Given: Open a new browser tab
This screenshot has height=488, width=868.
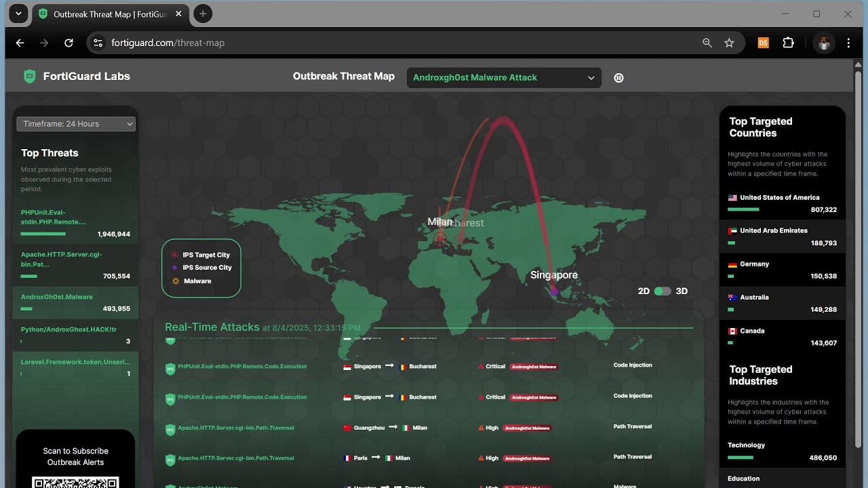Looking at the screenshot, I should click(202, 14).
